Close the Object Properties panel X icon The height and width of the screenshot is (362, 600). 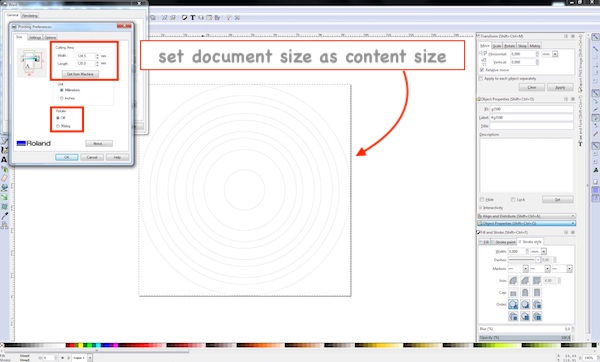(x=573, y=99)
